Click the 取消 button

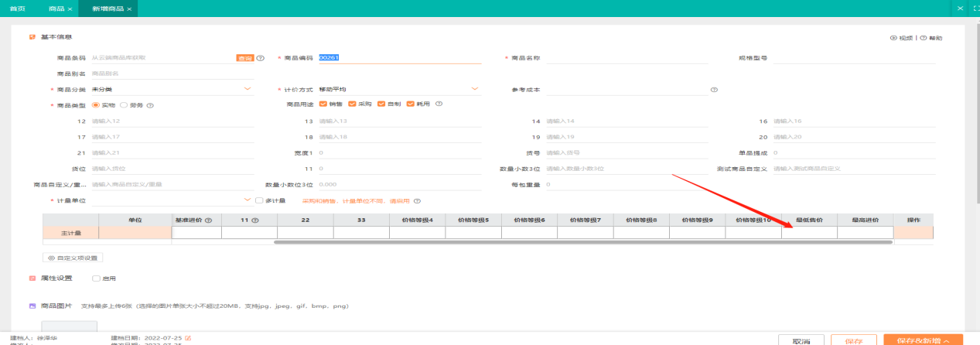click(x=801, y=340)
